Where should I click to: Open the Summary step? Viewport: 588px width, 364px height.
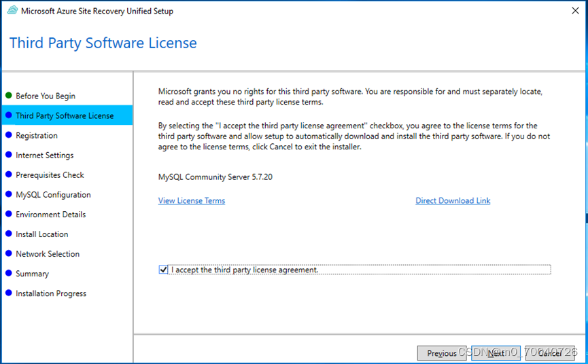(x=32, y=274)
